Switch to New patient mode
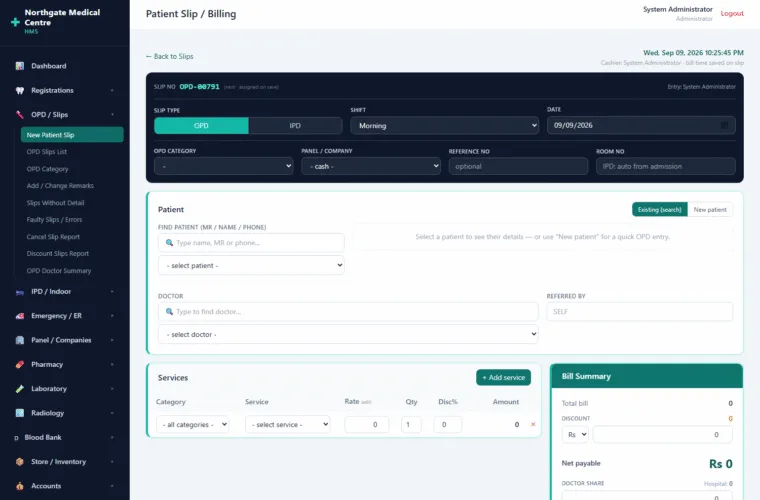Screen dimensions: 760x500 (x=710, y=210)
